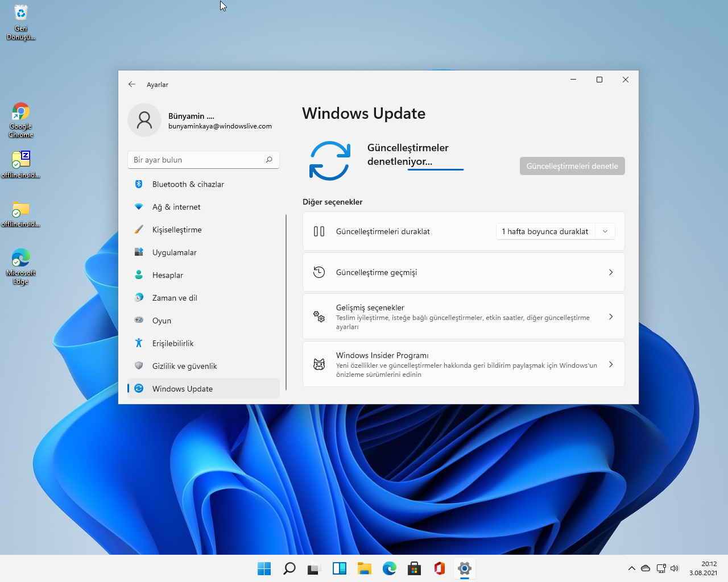Click the shield icon beside Gizlilik ve güvenlik

coord(139,365)
